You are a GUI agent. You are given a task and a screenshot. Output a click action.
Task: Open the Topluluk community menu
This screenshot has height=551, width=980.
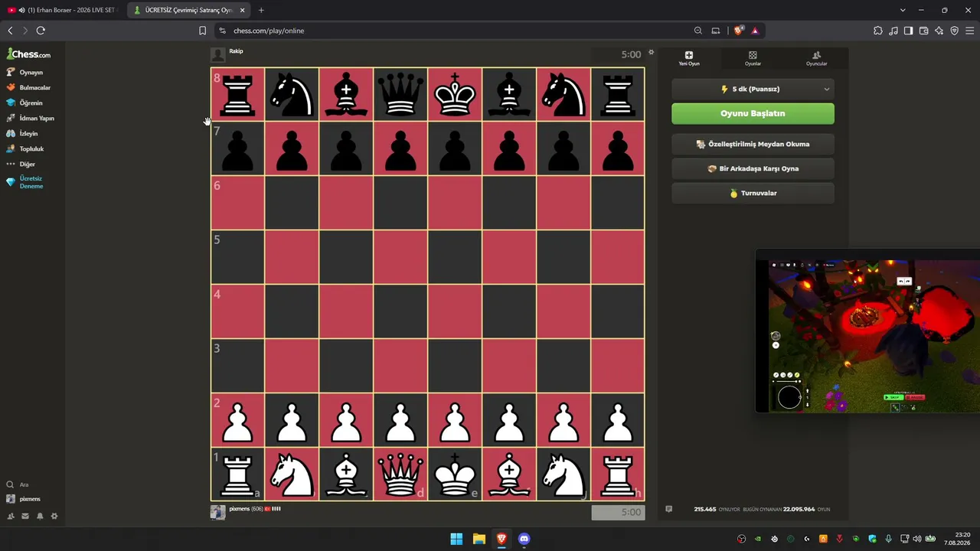coord(25,148)
